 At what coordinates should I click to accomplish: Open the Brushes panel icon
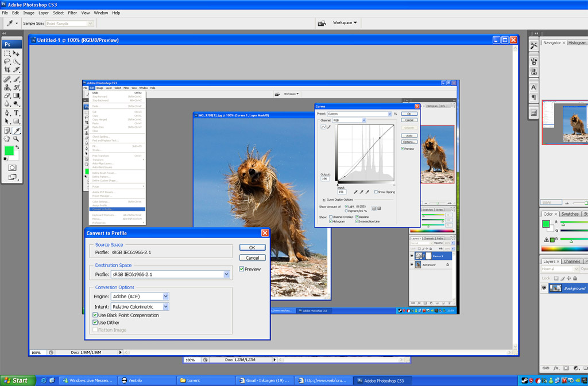pos(533,61)
